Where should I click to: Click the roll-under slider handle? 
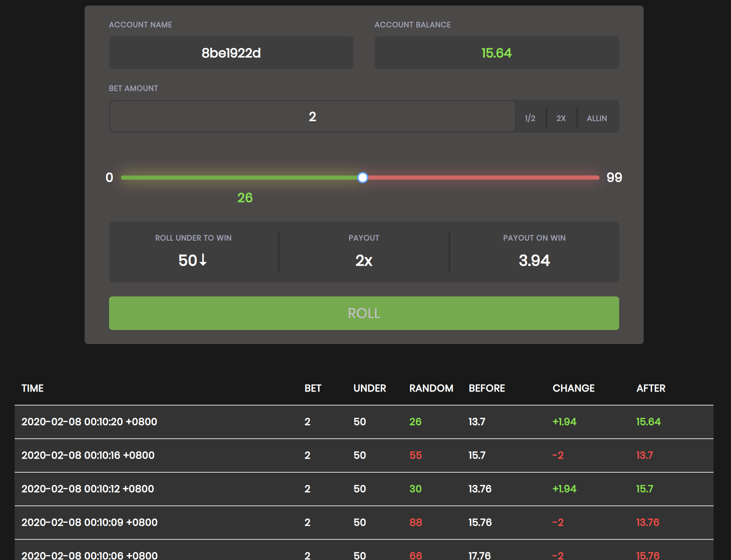click(363, 178)
